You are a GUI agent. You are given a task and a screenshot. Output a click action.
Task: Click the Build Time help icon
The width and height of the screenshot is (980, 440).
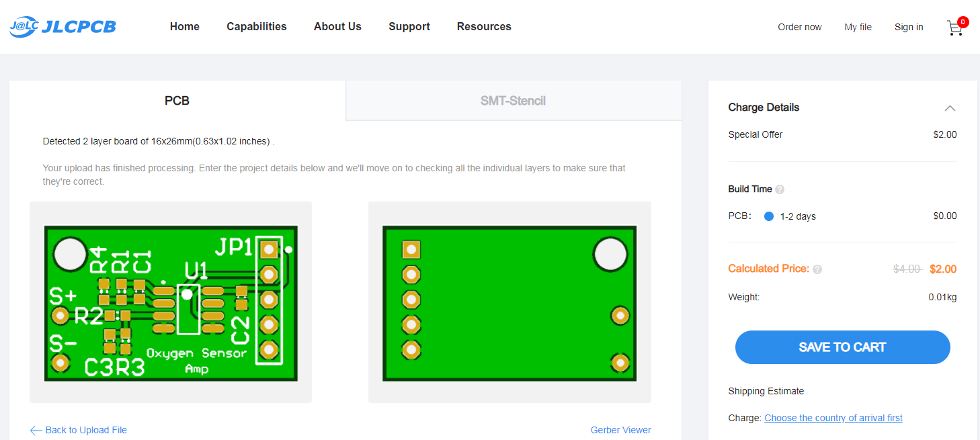(780, 189)
